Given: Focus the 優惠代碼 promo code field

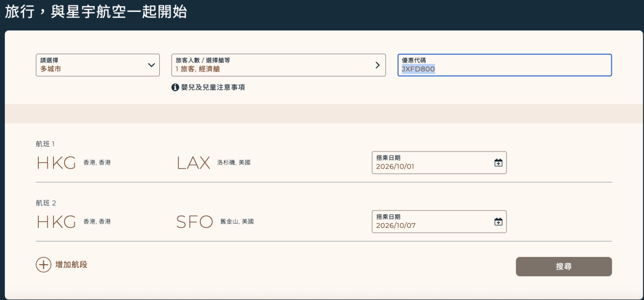Looking at the screenshot, I should 505,65.
